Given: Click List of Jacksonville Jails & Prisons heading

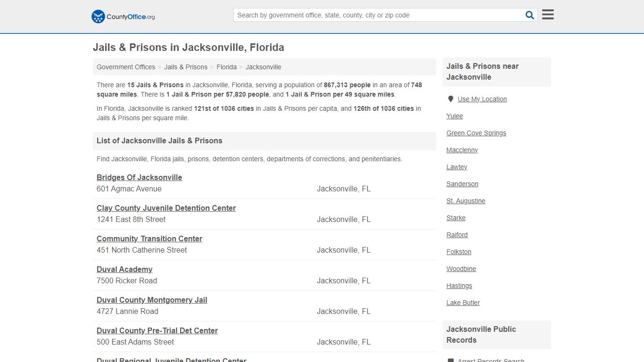Looking at the screenshot, I should 159,140.
